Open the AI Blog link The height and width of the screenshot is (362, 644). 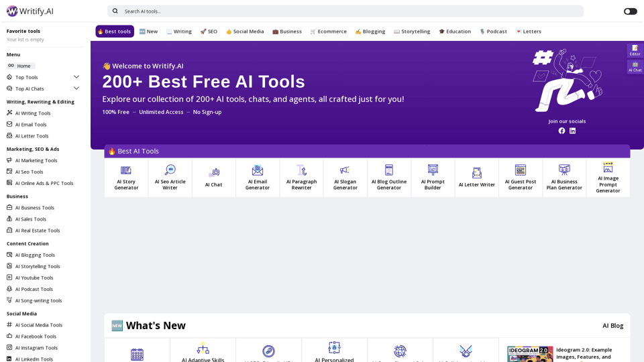612,326
